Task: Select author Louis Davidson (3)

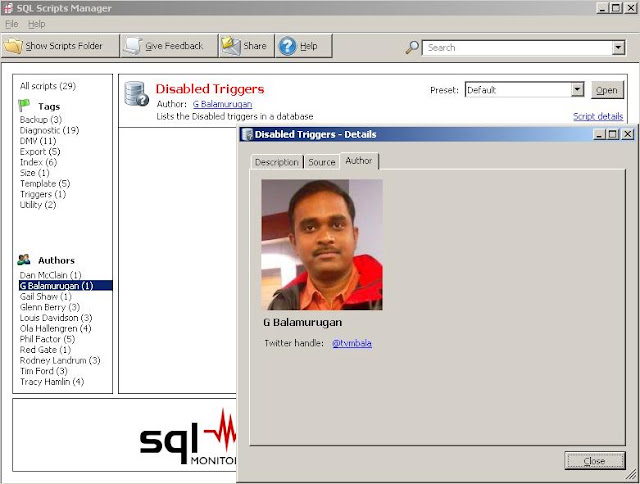Action: [56, 317]
